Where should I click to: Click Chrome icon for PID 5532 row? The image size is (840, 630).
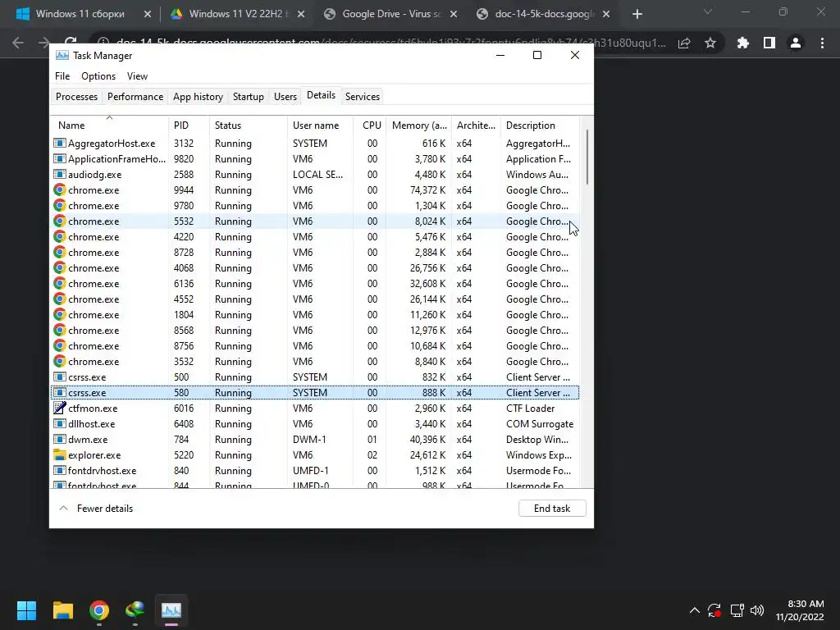click(59, 221)
